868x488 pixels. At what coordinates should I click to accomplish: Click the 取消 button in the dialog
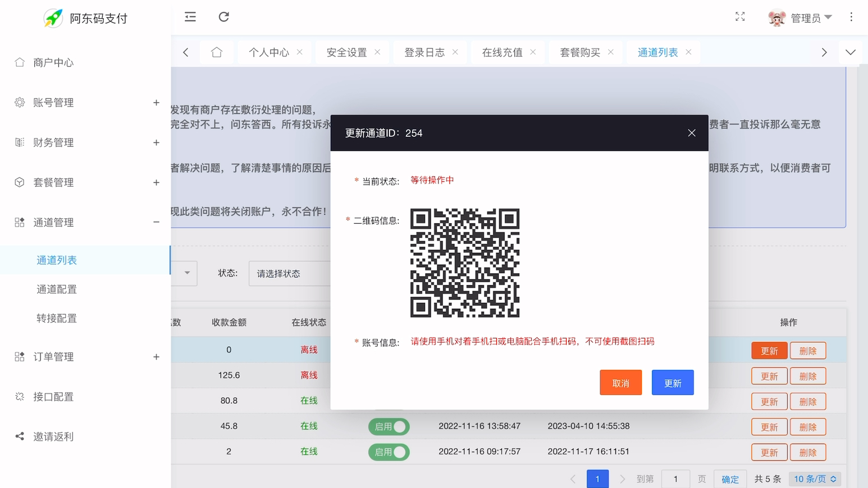[620, 383]
